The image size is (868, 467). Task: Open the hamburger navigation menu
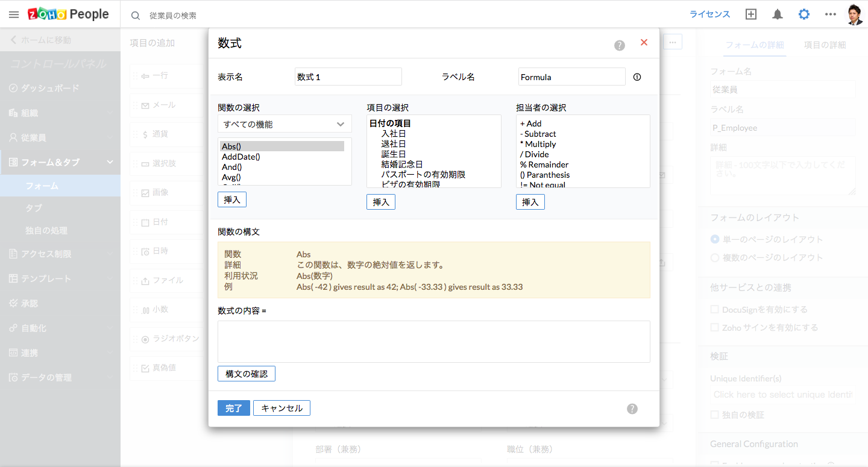click(13, 14)
